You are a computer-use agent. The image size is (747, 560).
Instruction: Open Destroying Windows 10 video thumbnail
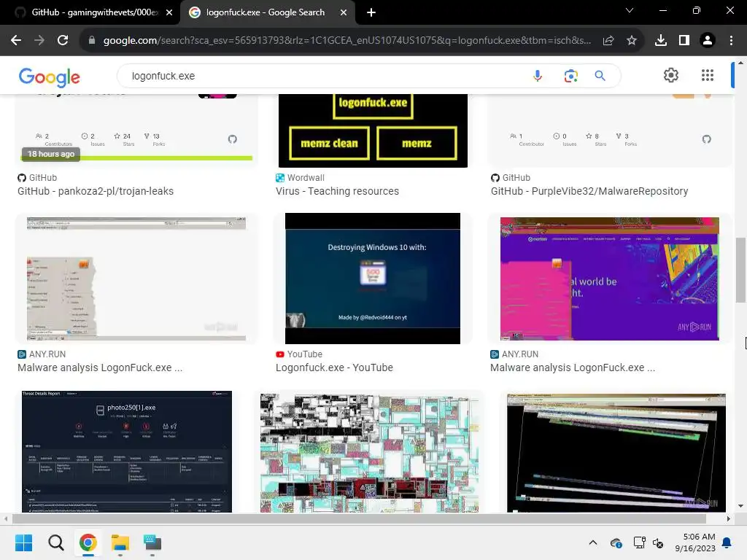click(x=373, y=278)
